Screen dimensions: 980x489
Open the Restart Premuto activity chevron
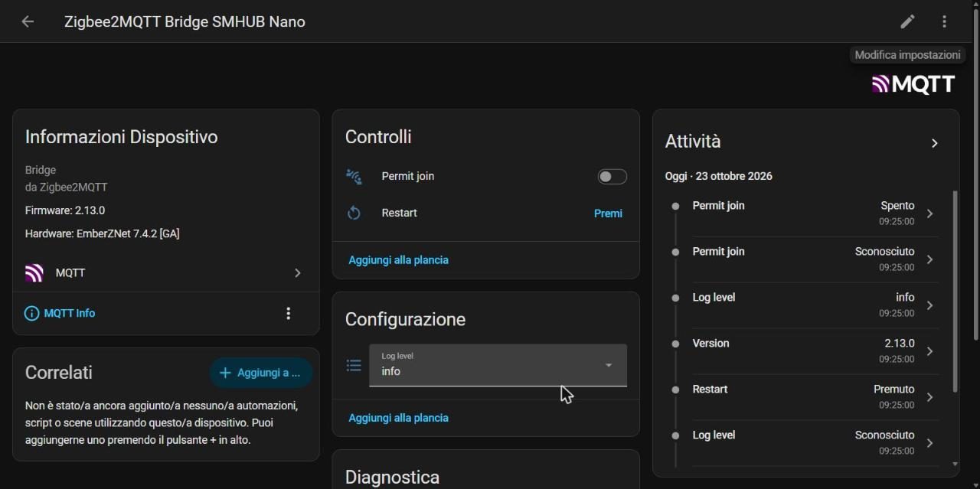click(929, 397)
